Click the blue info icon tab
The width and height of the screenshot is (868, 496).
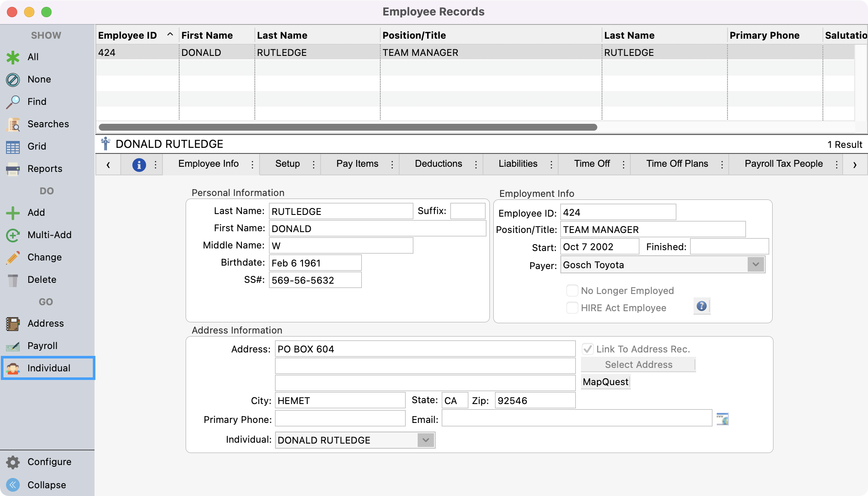click(x=139, y=164)
